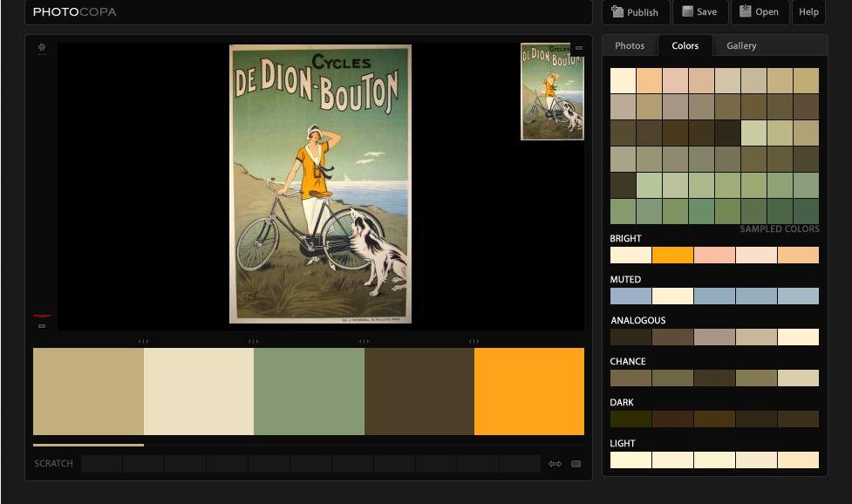Pick the first swatch in the top sampled colors row
This screenshot has height=504, width=852.
point(623,81)
